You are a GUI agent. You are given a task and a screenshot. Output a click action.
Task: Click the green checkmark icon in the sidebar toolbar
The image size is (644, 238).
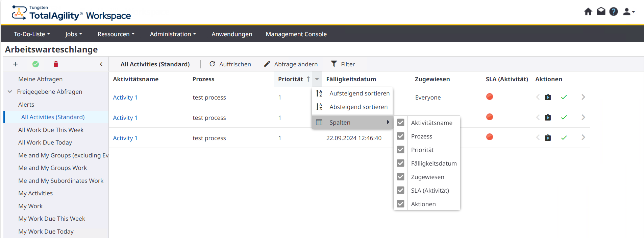(x=35, y=64)
